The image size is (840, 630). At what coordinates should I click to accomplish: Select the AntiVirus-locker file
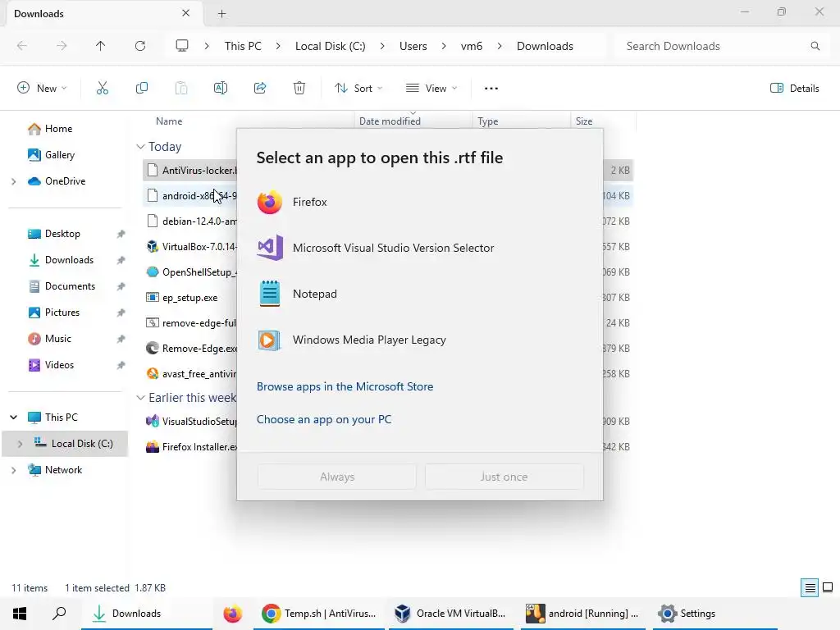pyautogui.click(x=190, y=171)
